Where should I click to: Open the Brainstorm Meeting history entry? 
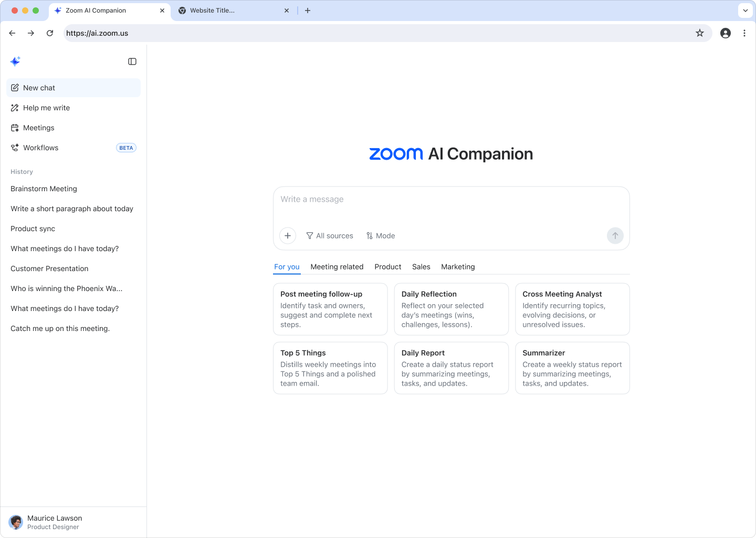pyautogui.click(x=44, y=189)
